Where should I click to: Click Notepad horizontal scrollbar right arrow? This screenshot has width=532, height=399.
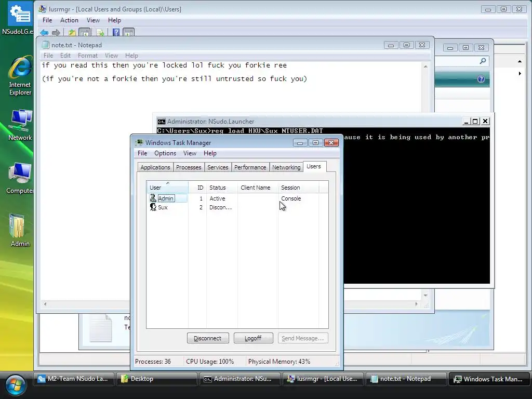coord(416,304)
